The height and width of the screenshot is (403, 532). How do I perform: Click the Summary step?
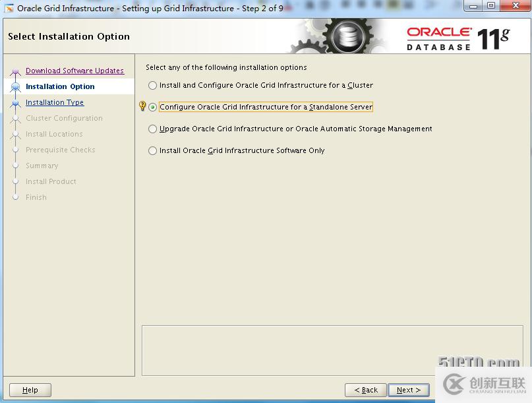click(42, 166)
